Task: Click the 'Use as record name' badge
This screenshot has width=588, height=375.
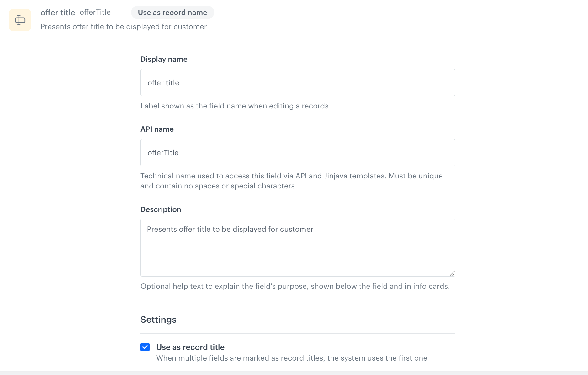Action: [172, 13]
